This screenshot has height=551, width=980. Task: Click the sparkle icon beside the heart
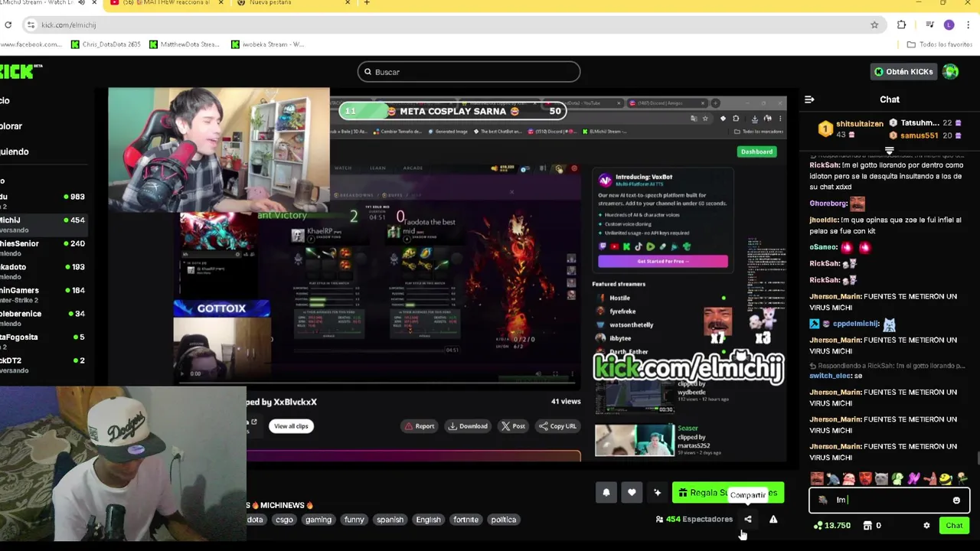(657, 493)
